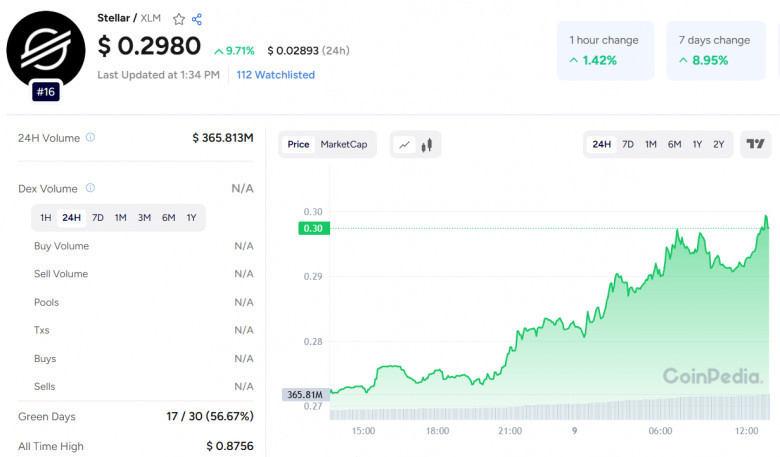The image size is (780, 457).
Task: Click the Buys row label
Action: point(45,359)
